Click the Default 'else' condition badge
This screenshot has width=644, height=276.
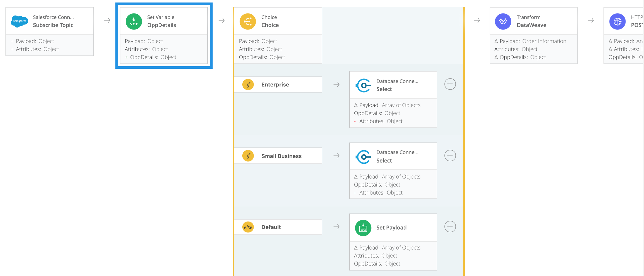pos(248,227)
